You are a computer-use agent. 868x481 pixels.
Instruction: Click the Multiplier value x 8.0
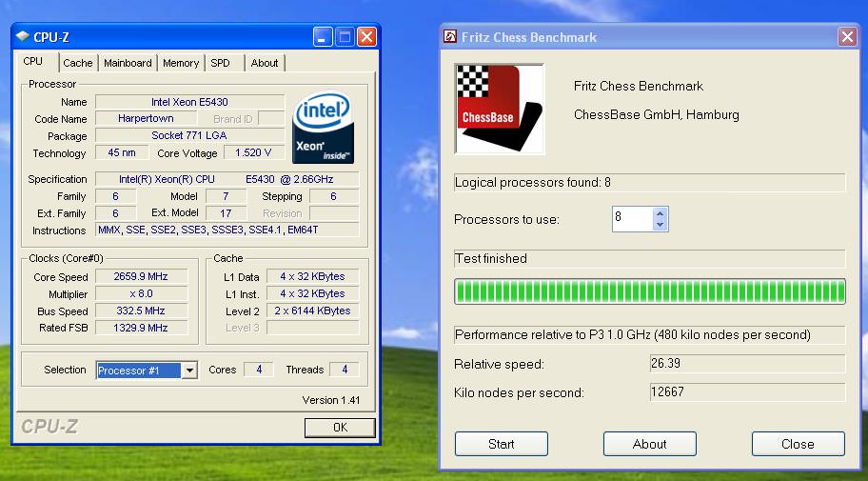pyautogui.click(x=141, y=293)
